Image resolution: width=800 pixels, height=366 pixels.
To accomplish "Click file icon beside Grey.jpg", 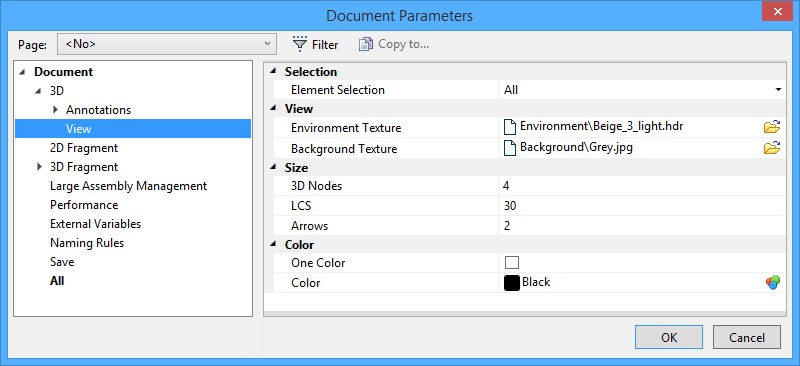I will coord(509,148).
